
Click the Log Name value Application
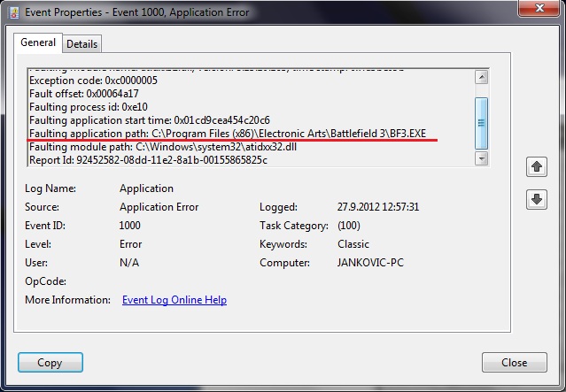coord(146,188)
